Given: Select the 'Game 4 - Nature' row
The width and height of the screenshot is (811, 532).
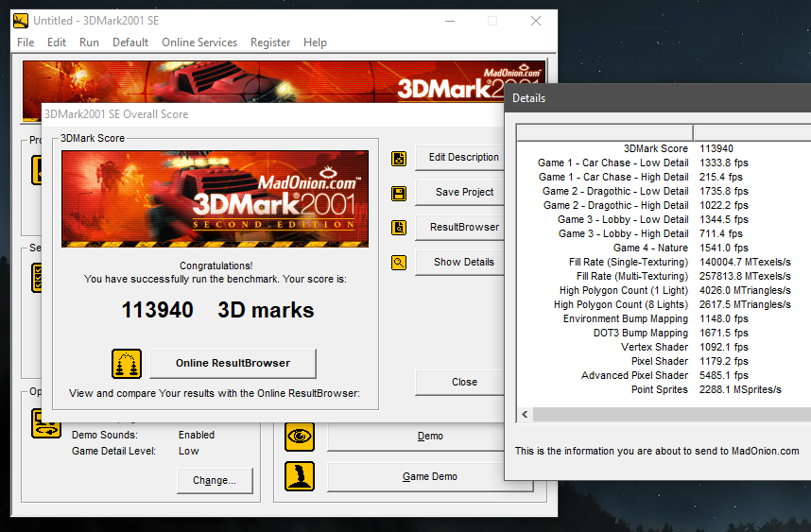Looking at the screenshot, I should pyautogui.click(x=664, y=249).
